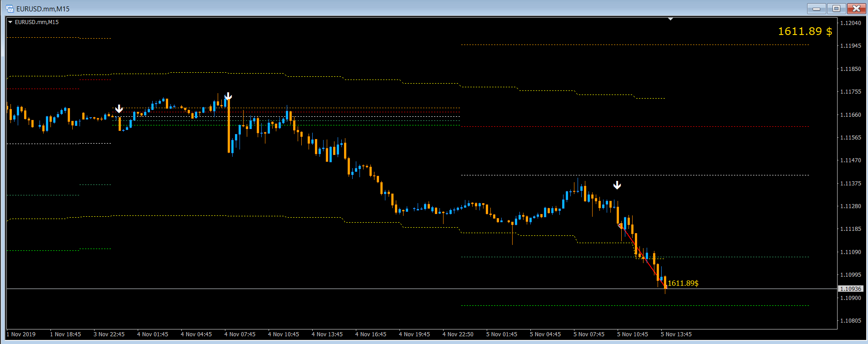868x344 pixels.
Task: Click time axis label 5 Nov 01:45
Action: pos(502,334)
